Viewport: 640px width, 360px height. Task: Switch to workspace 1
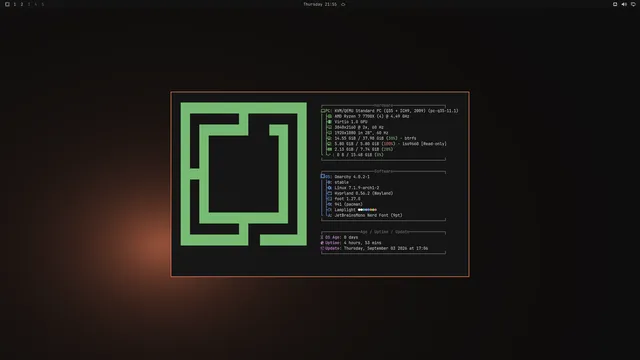tap(15, 4)
